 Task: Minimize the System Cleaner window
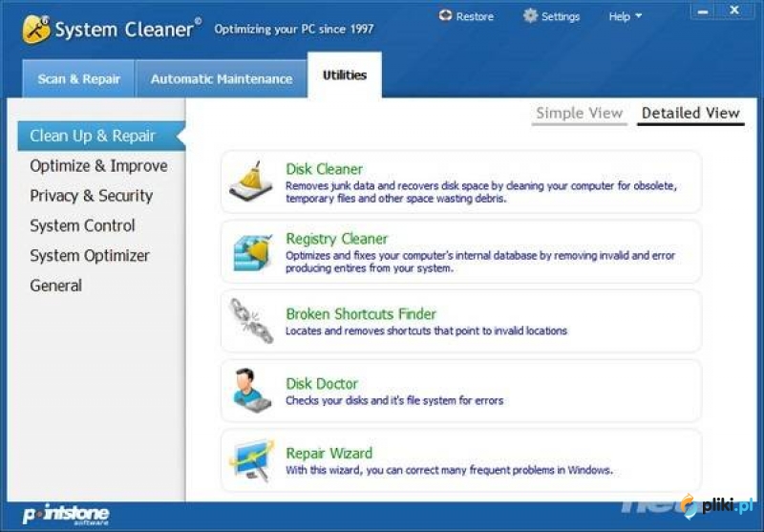click(x=703, y=11)
